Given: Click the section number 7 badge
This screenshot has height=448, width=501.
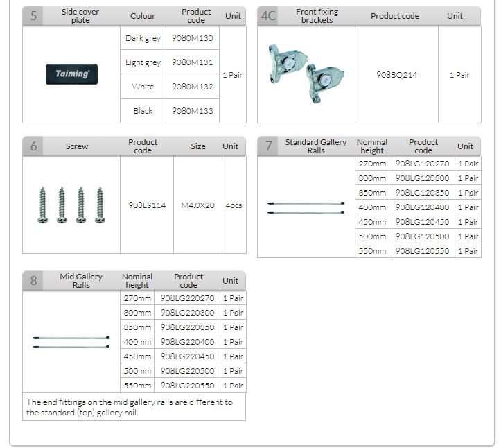Looking at the screenshot, I should (269, 146).
